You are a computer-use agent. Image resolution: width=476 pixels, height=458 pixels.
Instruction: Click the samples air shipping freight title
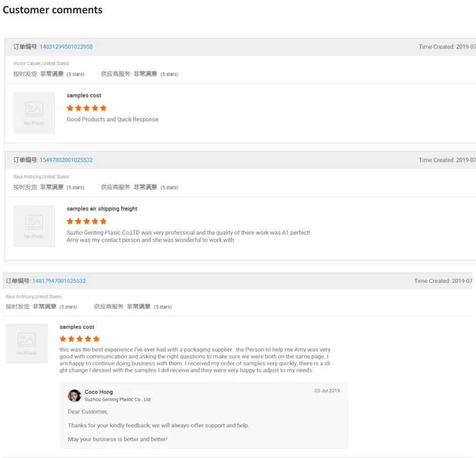102,209
